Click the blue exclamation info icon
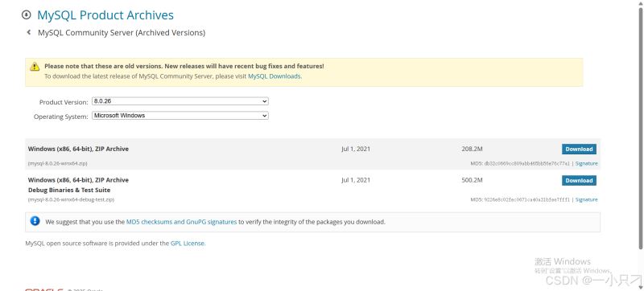Image resolution: width=644 pixels, height=291 pixels. [x=35, y=221]
